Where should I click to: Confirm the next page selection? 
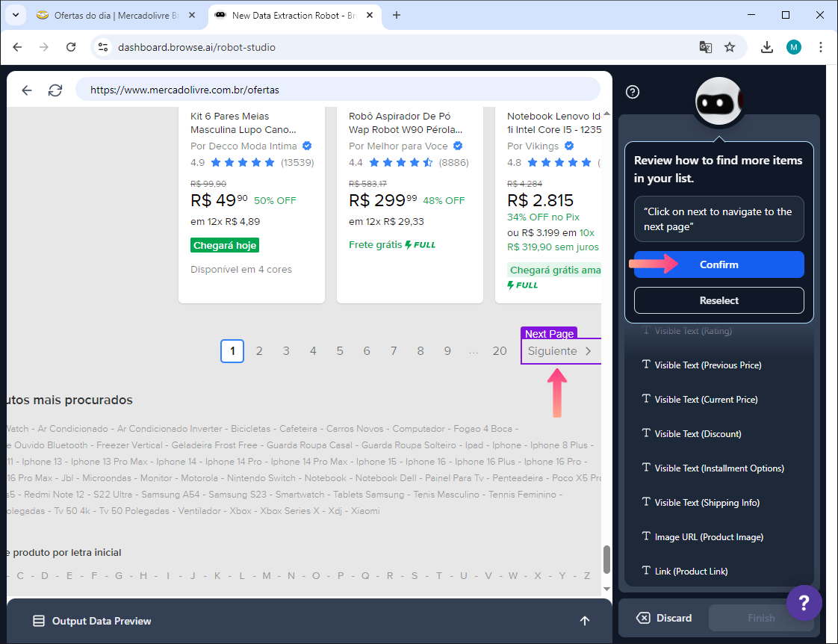718,264
